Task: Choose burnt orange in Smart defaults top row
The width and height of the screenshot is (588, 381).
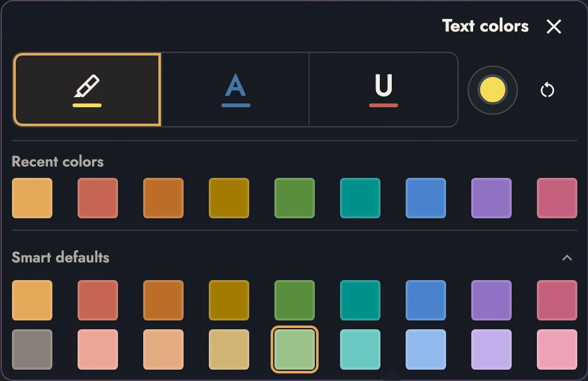Action: [163, 300]
